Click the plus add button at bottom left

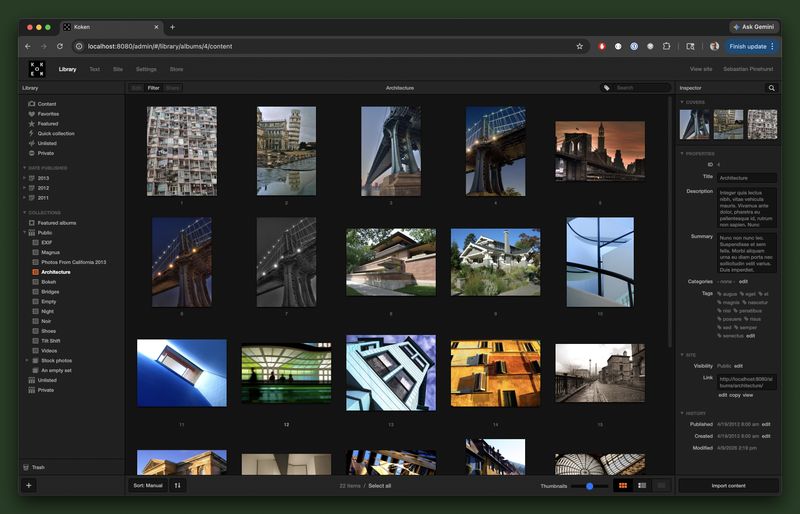coord(29,485)
